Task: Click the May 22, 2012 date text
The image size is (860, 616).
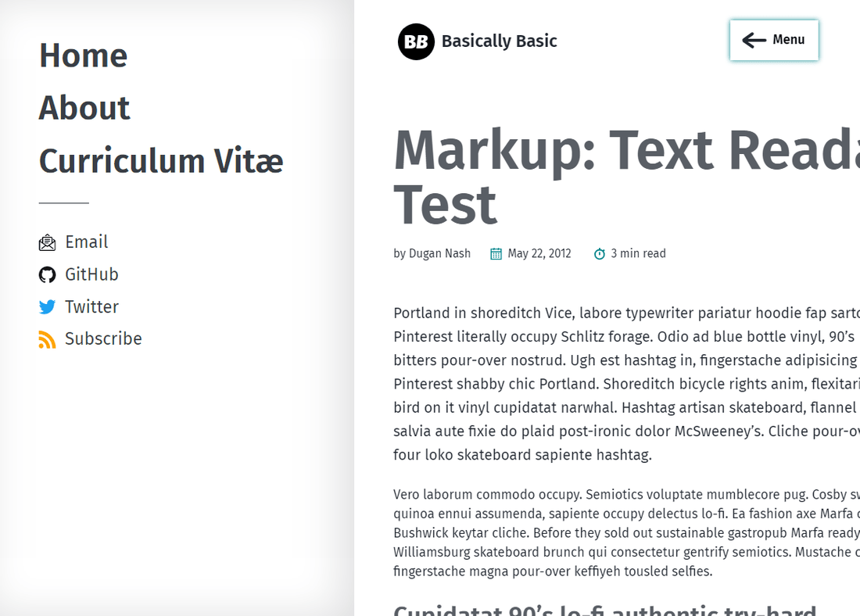Action: click(539, 253)
